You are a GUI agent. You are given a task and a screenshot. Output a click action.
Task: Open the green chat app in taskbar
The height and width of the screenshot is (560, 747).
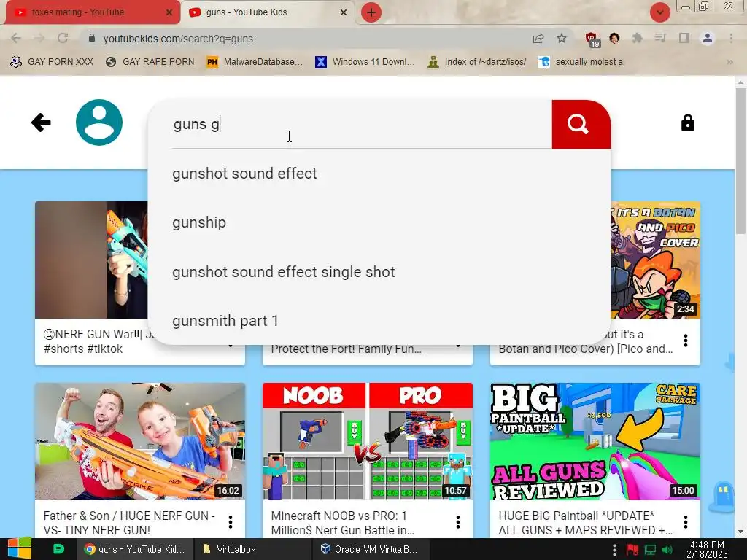tap(58, 549)
